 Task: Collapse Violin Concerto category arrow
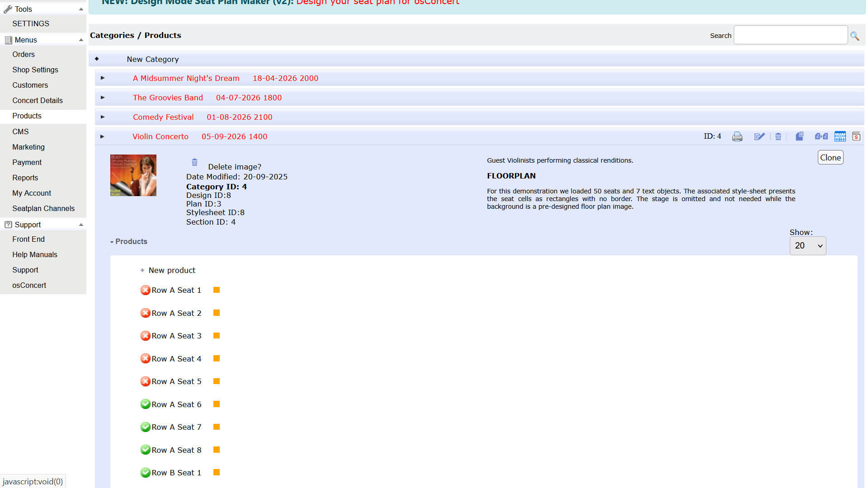point(102,136)
